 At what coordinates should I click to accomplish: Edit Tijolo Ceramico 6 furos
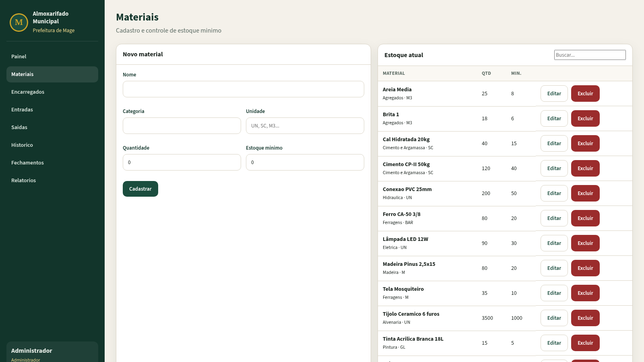click(x=554, y=318)
